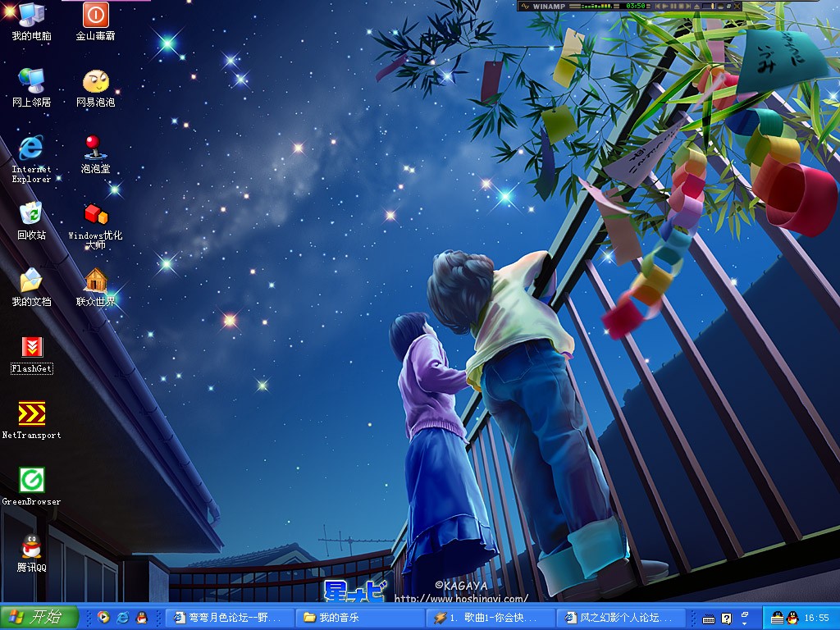Click the Winamp volume slider
The image size is (840, 630).
(709, 7)
